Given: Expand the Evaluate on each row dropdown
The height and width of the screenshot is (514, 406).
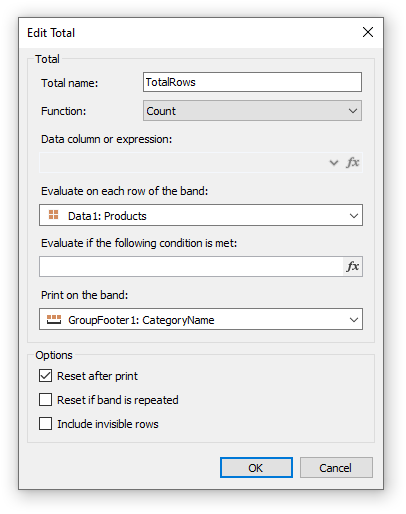Looking at the screenshot, I should (x=201, y=215).
